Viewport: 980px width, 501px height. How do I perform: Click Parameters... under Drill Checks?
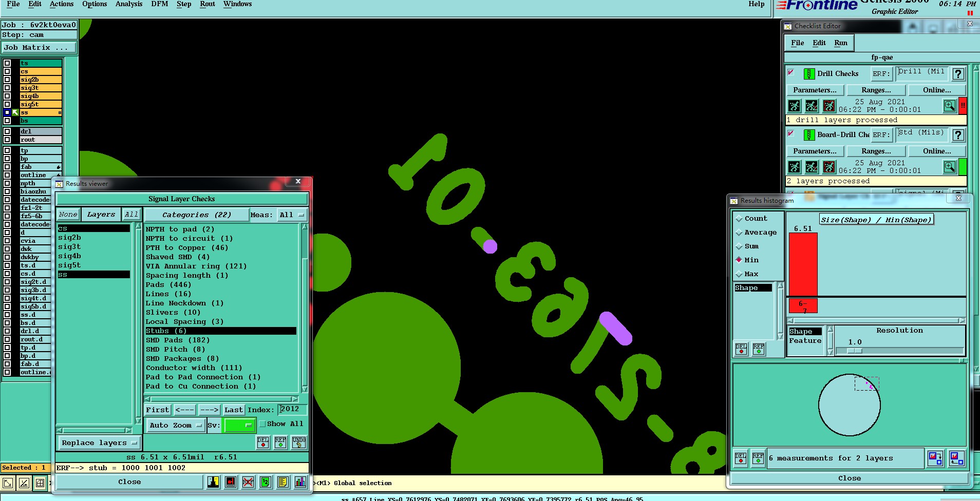coord(815,90)
